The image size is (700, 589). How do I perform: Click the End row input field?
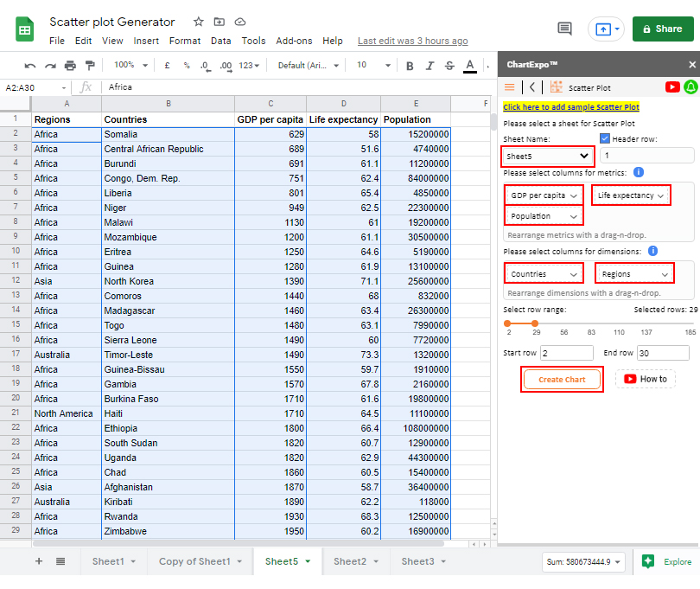point(663,353)
